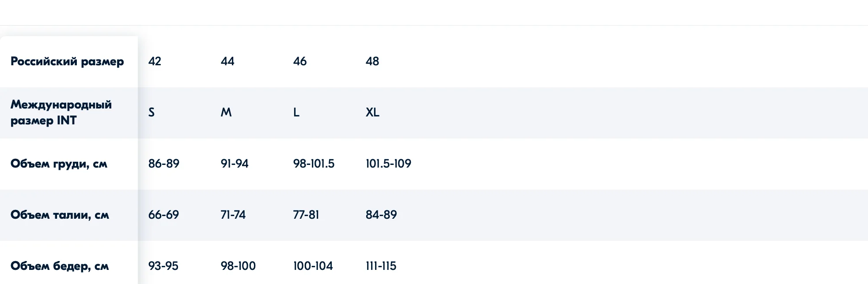Click the waist value 84-89
Image resolution: width=868 pixels, height=284 pixels.
(381, 215)
